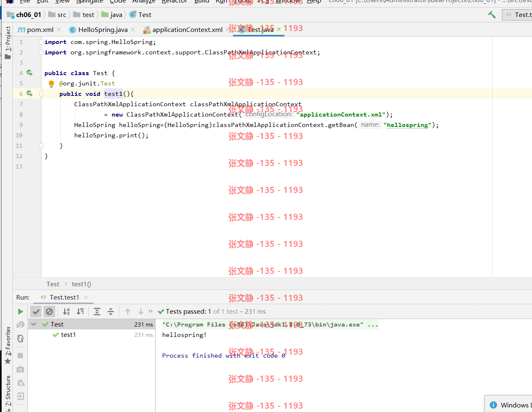Close the Test.java tab

pos(279,29)
